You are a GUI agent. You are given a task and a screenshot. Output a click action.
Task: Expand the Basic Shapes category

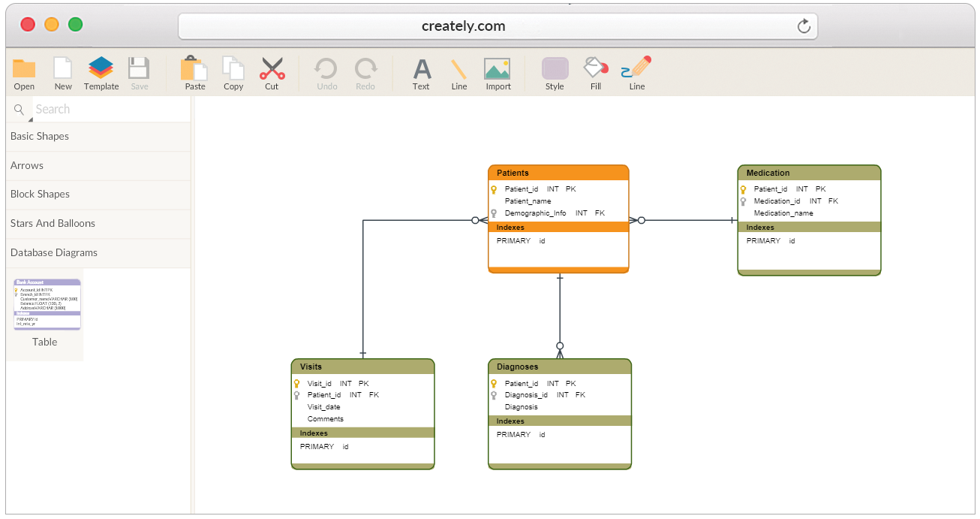tap(39, 136)
